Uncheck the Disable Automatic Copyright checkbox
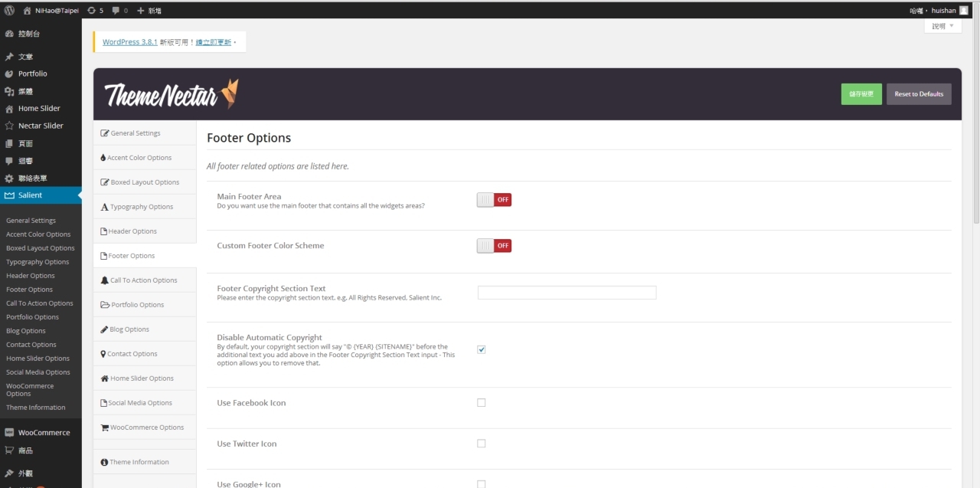 coord(482,349)
